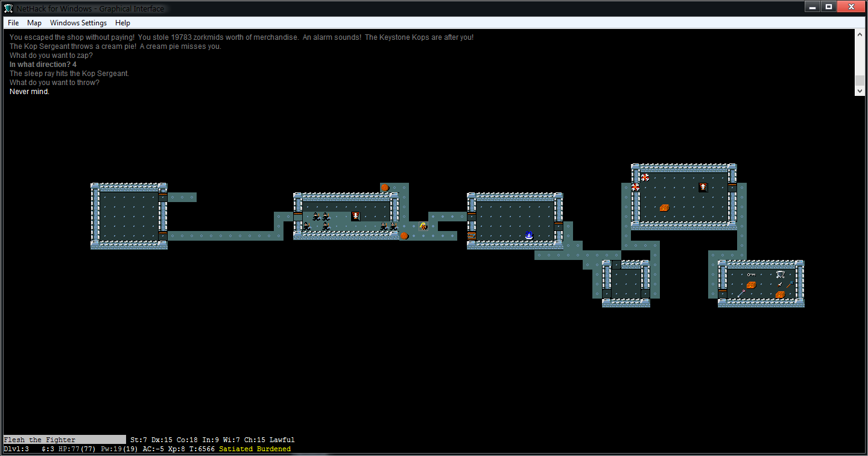Click the wand near bottom-right room's west door

(742, 294)
